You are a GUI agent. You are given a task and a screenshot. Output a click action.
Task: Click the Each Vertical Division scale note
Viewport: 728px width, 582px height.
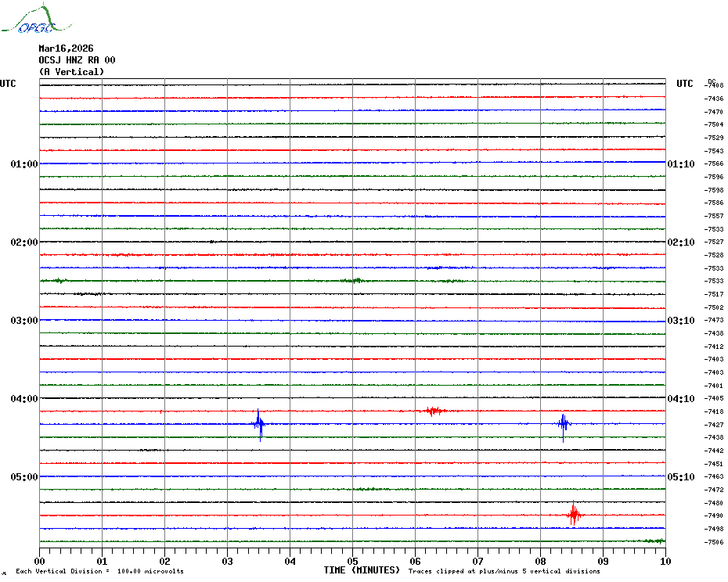[99, 571]
